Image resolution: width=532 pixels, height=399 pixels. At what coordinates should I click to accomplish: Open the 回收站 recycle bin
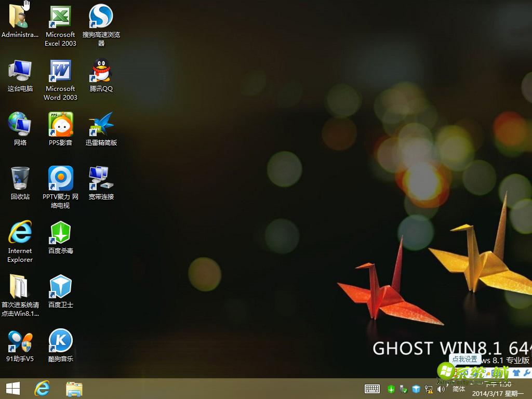(x=20, y=179)
